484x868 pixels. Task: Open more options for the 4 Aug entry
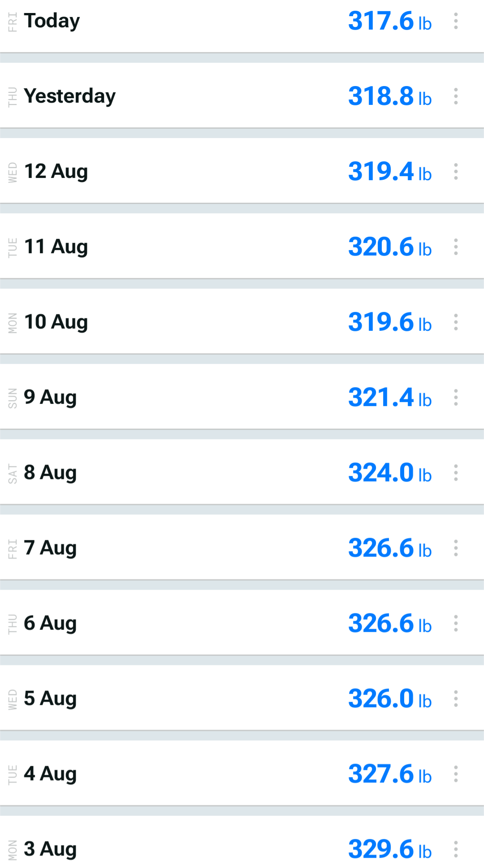[x=456, y=774]
